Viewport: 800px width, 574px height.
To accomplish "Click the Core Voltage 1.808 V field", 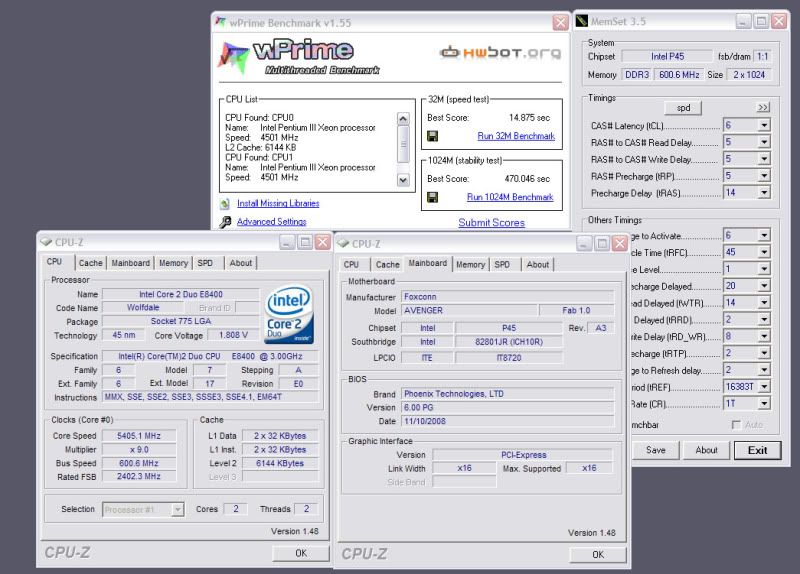I will (233, 335).
